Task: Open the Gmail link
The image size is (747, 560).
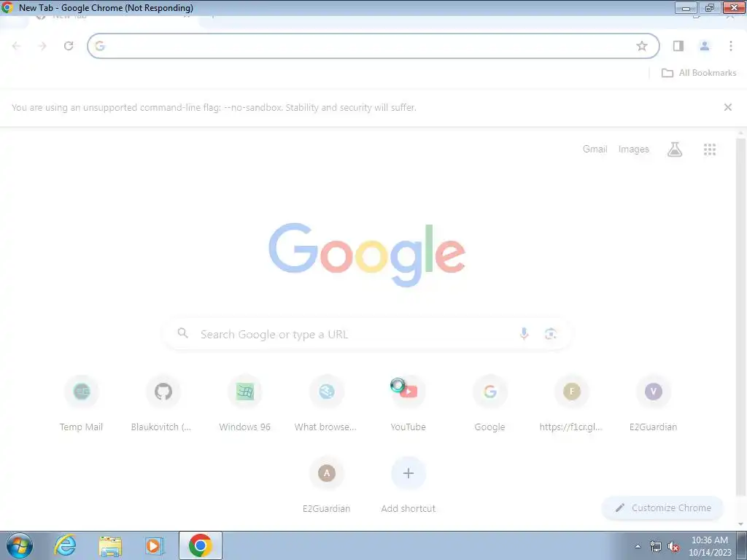Action: click(595, 149)
